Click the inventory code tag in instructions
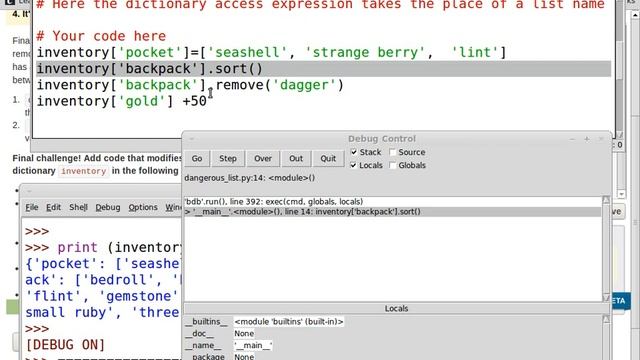This screenshot has width=640, height=360. 84,171
